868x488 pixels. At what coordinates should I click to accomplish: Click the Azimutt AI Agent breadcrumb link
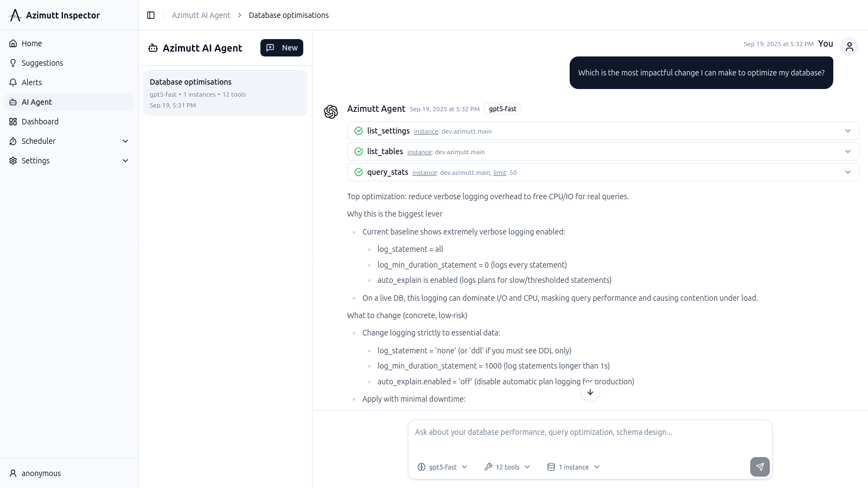coord(201,15)
